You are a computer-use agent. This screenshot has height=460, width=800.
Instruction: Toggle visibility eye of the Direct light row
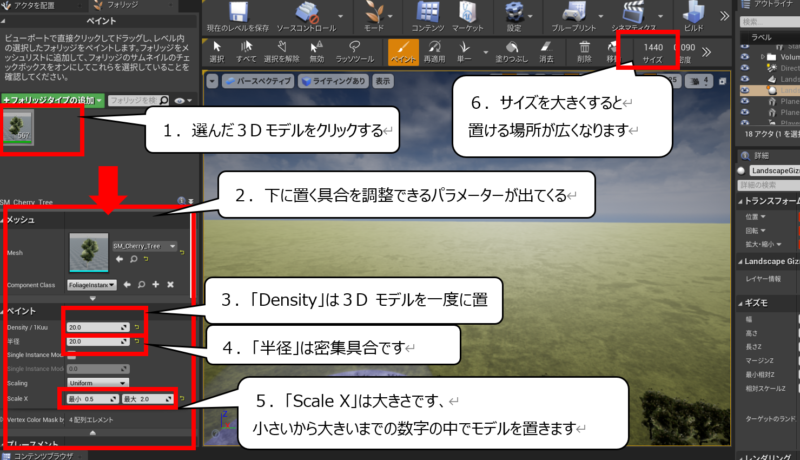[x=745, y=68]
